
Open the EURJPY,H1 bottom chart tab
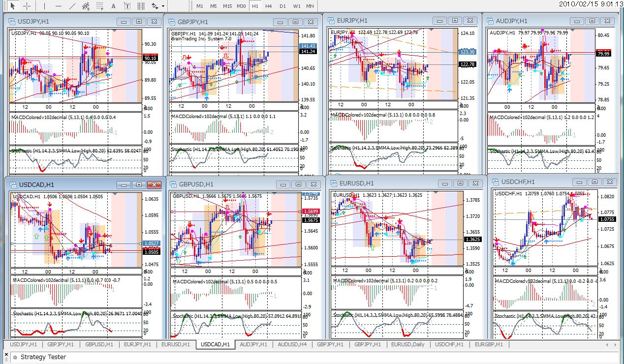pyautogui.click(x=137, y=344)
